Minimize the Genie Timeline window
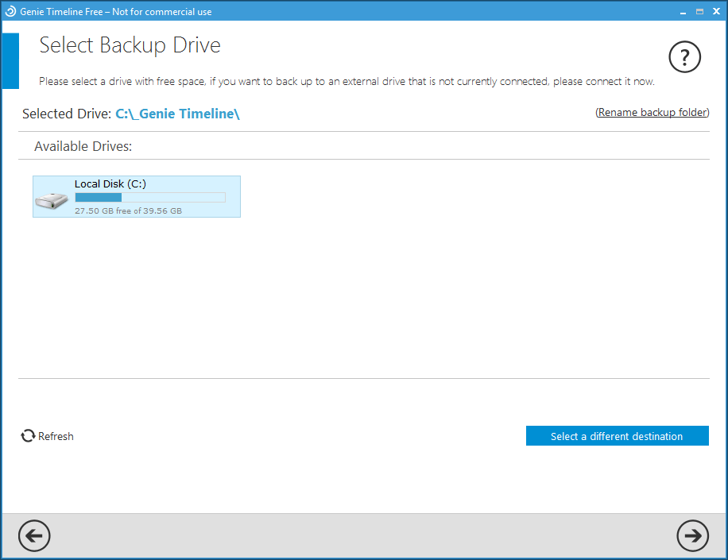Screen dimensions: 728x560 click(x=682, y=12)
